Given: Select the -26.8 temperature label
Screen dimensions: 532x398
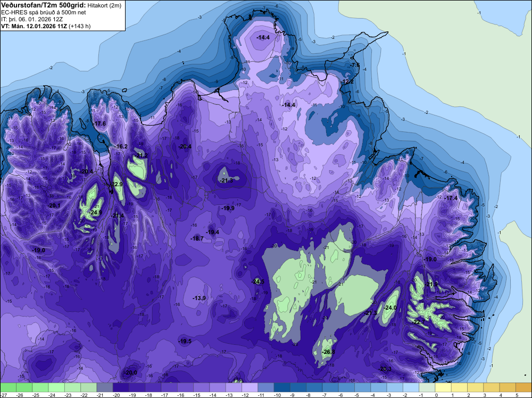Looking at the screenshot, I should [x=328, y=352].
